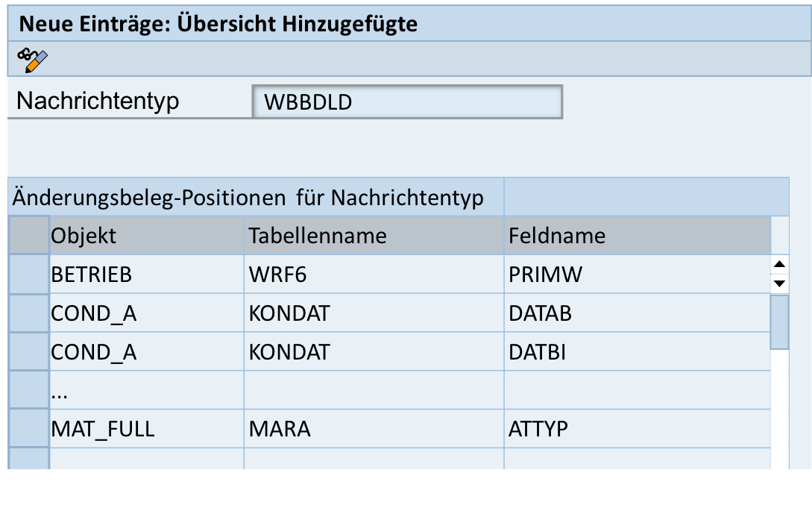Select the row with COND_A and DATBI
Screen dimensions: 812x511
click(x=29, y=352)
